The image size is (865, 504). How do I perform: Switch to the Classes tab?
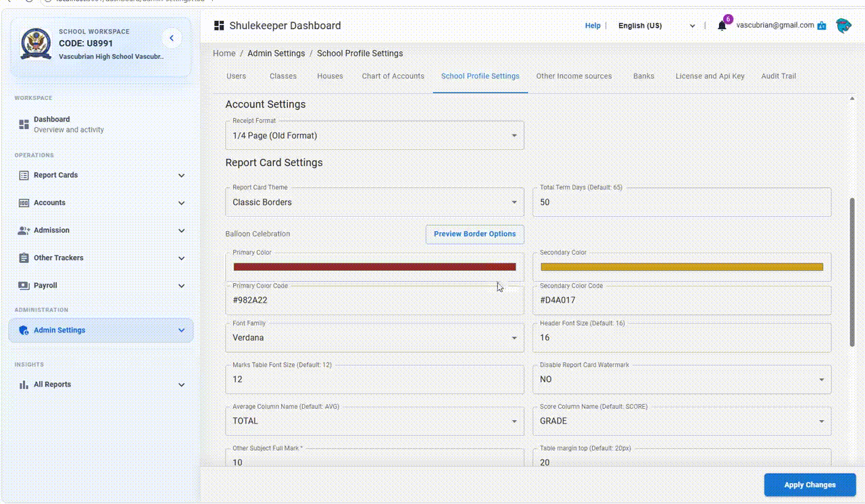(283, 76)
